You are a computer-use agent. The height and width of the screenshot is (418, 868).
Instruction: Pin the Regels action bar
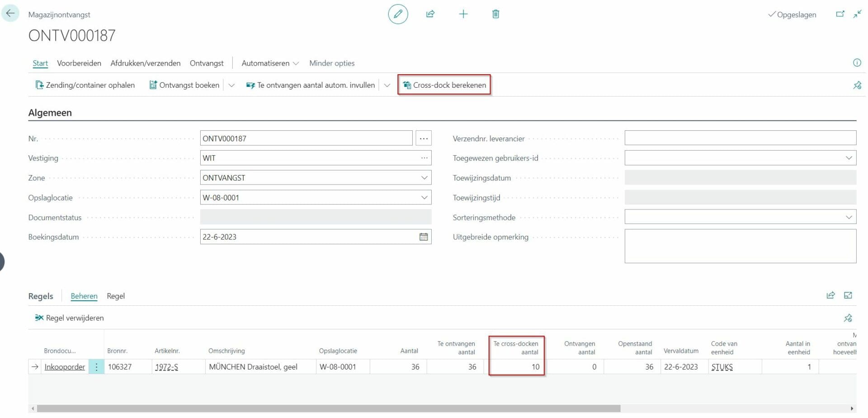(x=848, y=318)
